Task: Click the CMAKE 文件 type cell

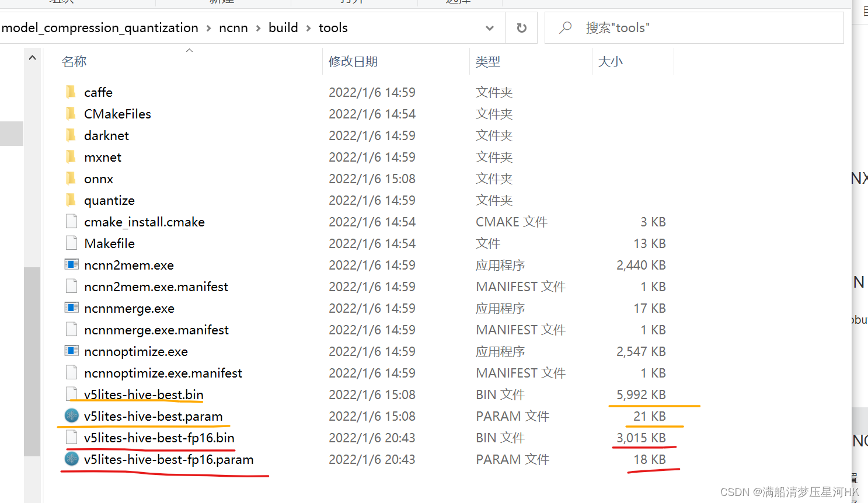Action: [511, 222]
